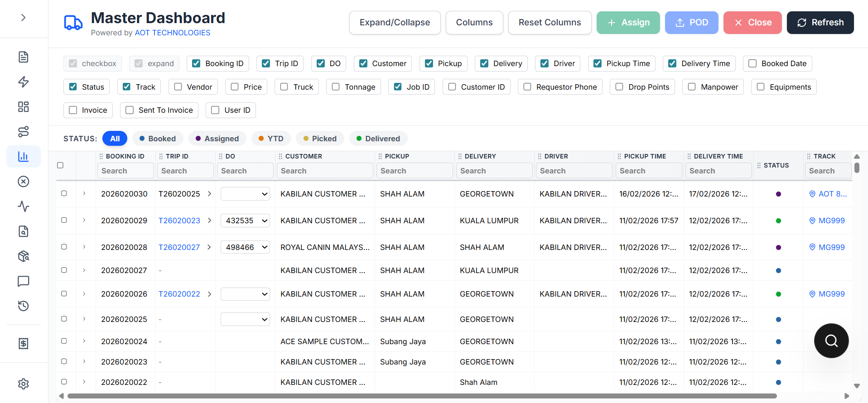868x403 pixels.
Task: Open the route sidebar icon
Action: pyautogui.click(x=24, y=132)
